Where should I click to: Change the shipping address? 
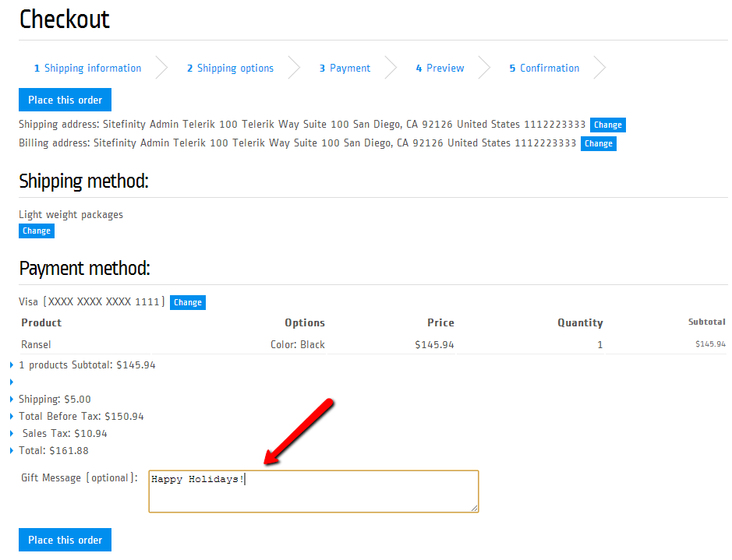click(607, 125)
